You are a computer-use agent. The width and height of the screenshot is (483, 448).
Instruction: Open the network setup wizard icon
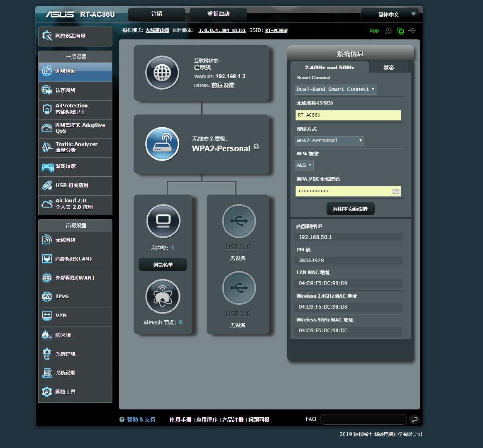point(47,36)
